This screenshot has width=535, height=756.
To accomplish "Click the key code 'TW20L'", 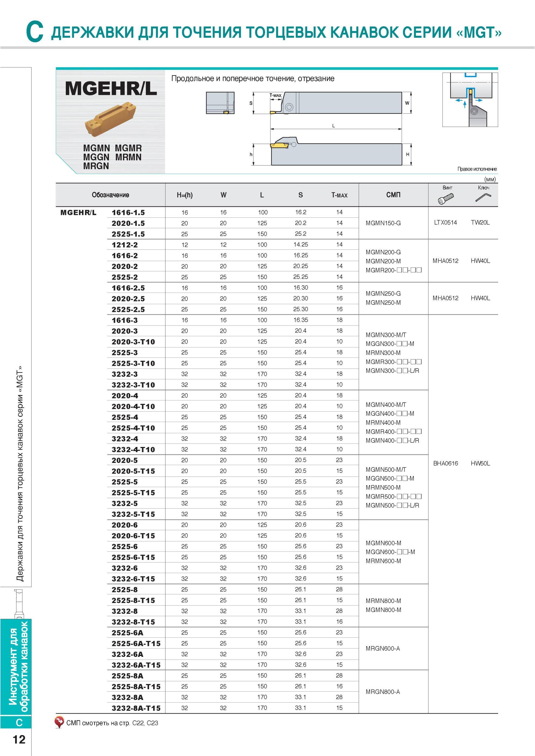I will [x=480, y=222].
